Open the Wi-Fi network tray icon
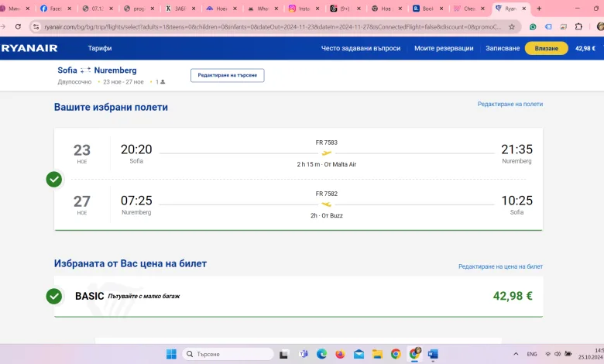Image resolution: width=604 pixels, height=364 pixels. [547, 354]
